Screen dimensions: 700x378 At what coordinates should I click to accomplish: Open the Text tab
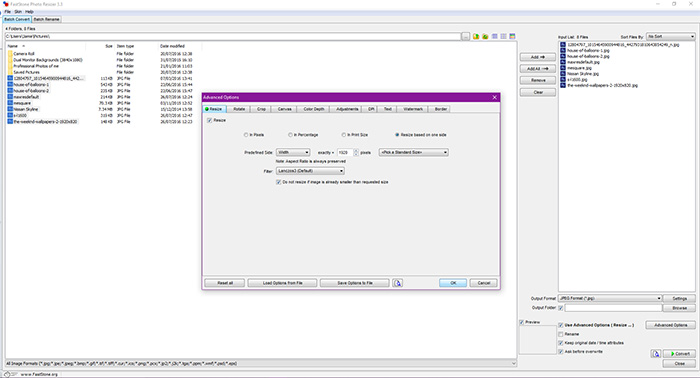coord(388,109)
